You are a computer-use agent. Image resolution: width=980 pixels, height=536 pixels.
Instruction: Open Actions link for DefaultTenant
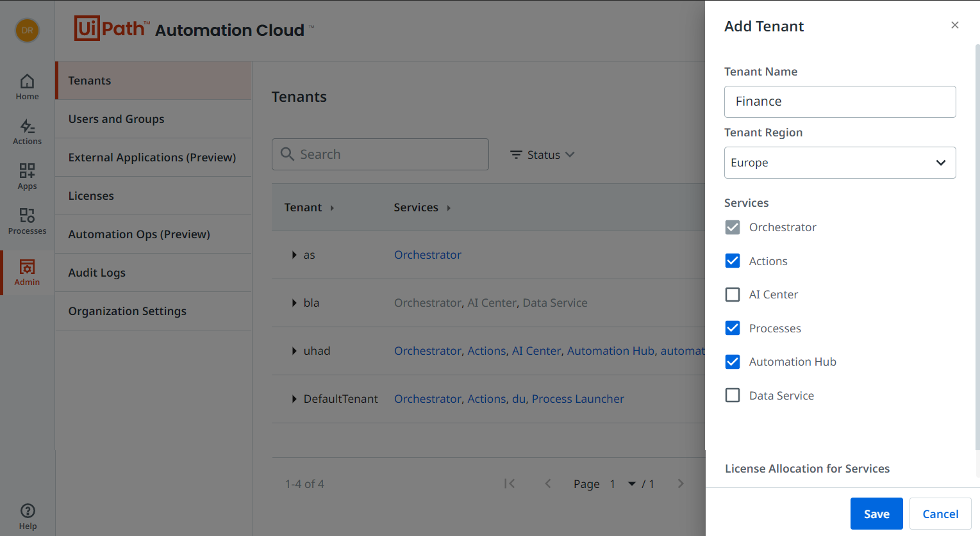click(x=486, y=399)
